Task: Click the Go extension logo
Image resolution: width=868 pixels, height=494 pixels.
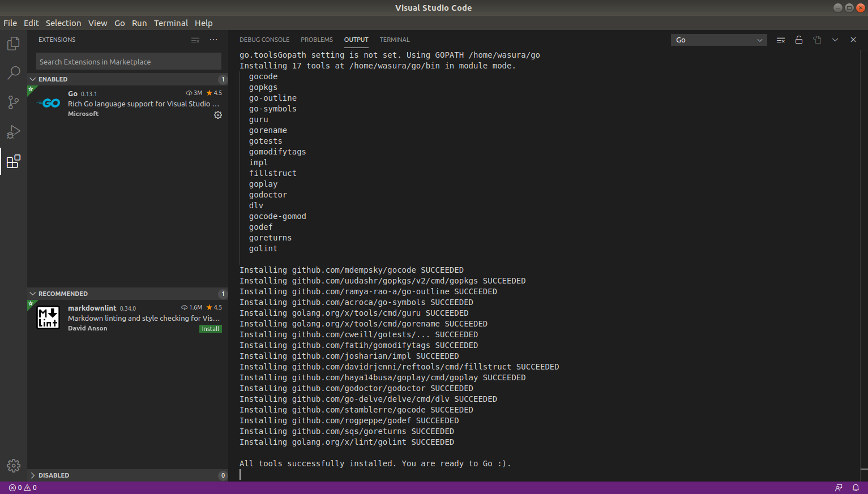Action: (x=48, y=103)
